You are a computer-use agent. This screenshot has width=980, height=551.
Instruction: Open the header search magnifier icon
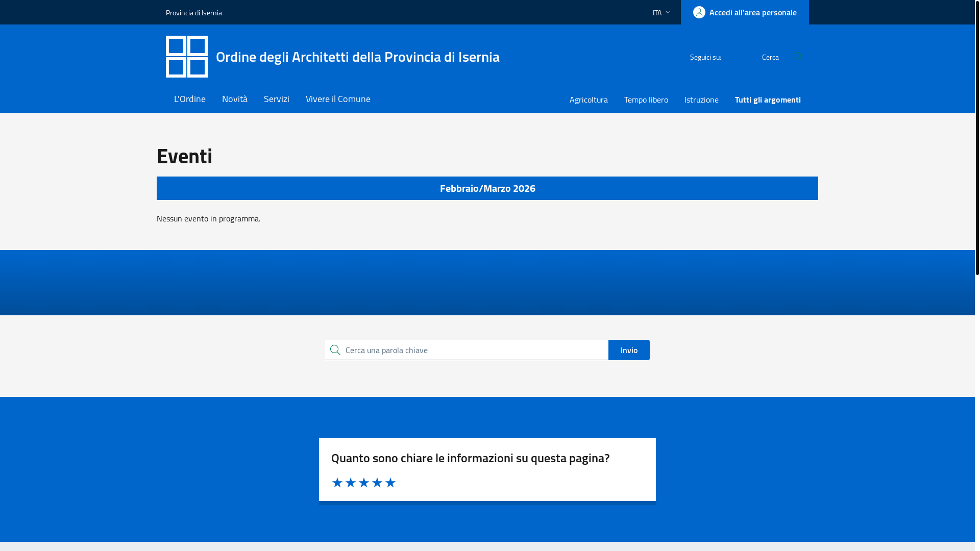(x=797, y=56)
